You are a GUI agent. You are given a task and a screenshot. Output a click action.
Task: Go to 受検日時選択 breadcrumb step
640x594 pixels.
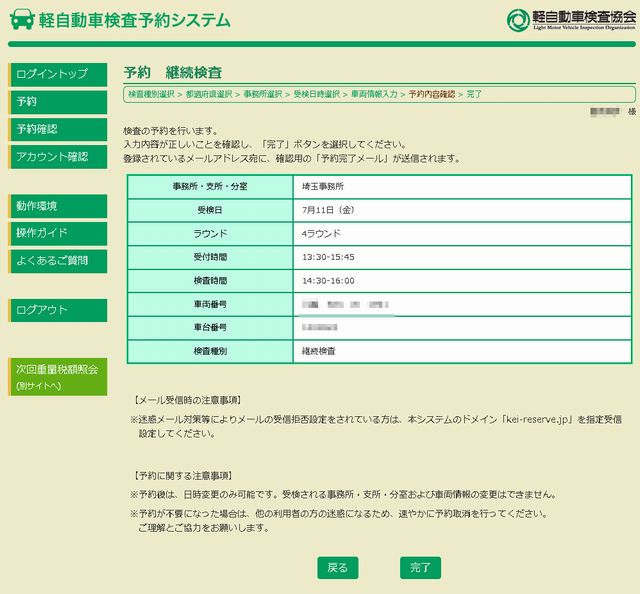tap(317, 94)
